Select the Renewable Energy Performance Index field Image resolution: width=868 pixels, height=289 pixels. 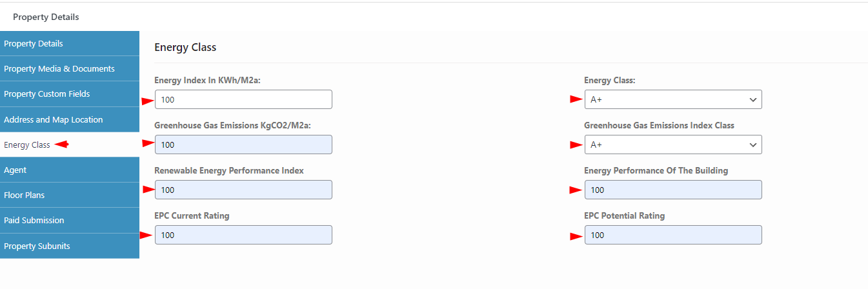point(243,190)
